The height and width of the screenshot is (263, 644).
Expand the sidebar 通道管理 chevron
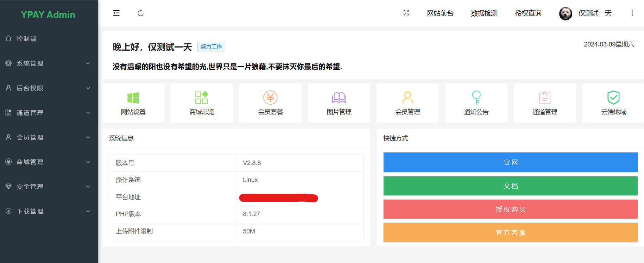(88, 113)
